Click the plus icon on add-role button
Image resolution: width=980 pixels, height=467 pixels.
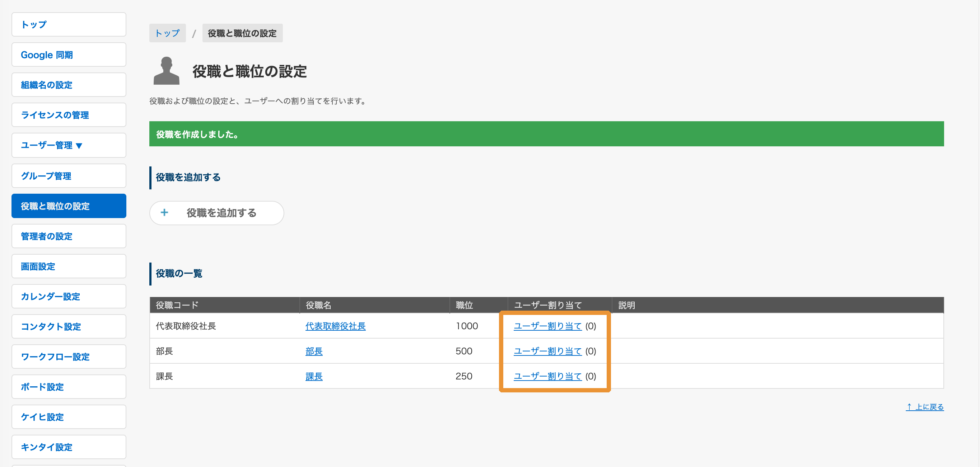164,212
